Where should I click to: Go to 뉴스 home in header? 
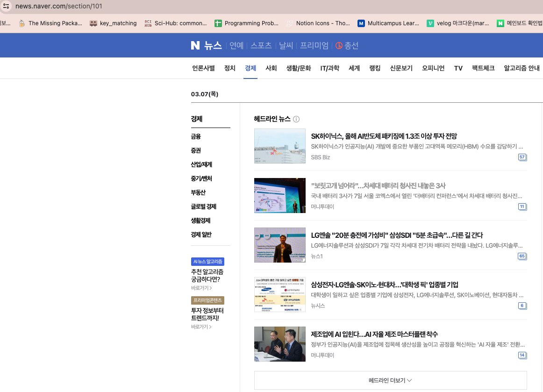click(x=213, y=45)
